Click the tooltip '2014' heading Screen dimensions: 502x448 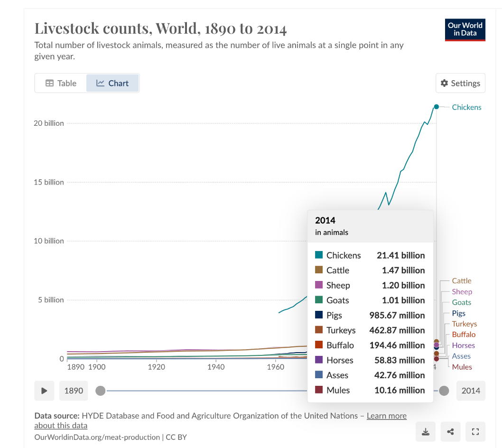[x=325, y=220]
